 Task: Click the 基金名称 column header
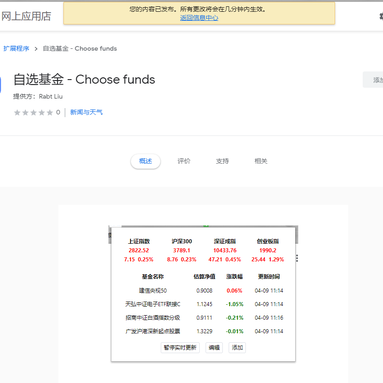tap(153, 277)
